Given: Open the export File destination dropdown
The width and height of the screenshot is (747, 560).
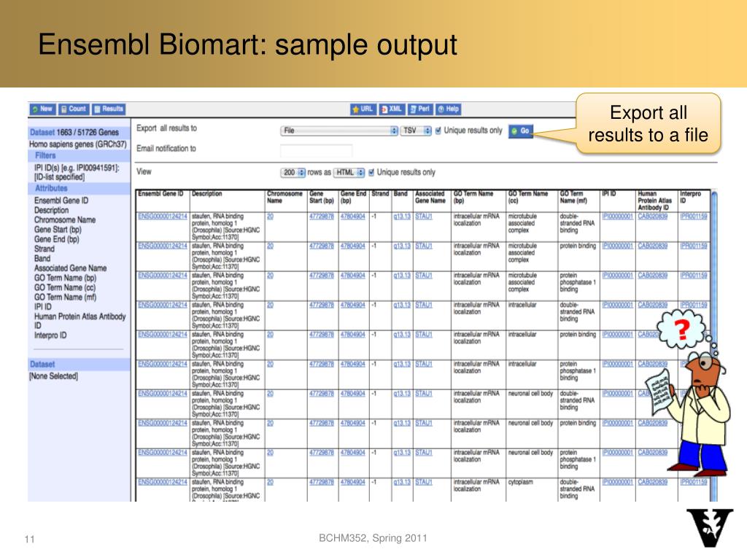Looking at the screenshot, I should click(338, 131).
